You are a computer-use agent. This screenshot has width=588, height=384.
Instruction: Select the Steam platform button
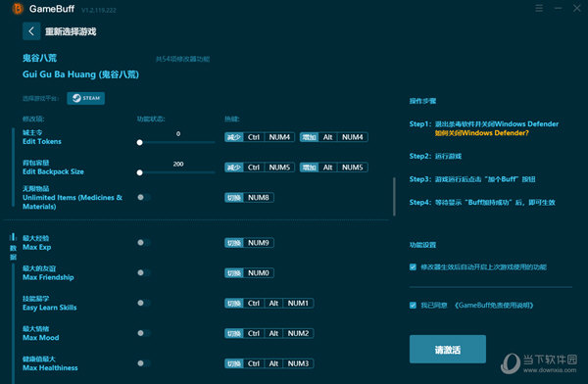pos(86,98)
